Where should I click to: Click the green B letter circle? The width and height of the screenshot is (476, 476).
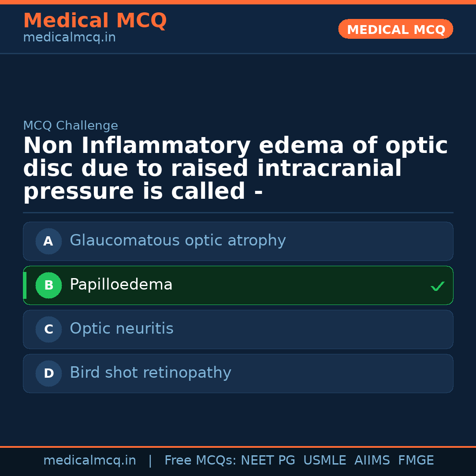coord(48,285)
